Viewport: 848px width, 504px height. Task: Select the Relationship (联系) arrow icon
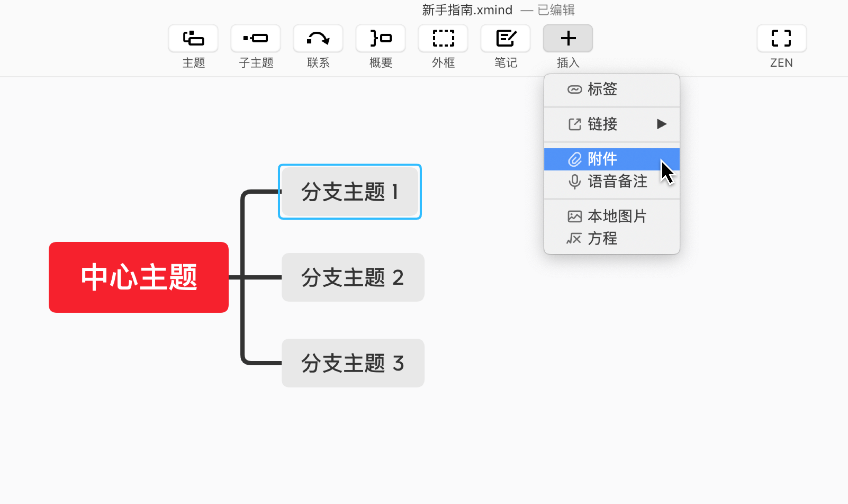click(318, 38)
